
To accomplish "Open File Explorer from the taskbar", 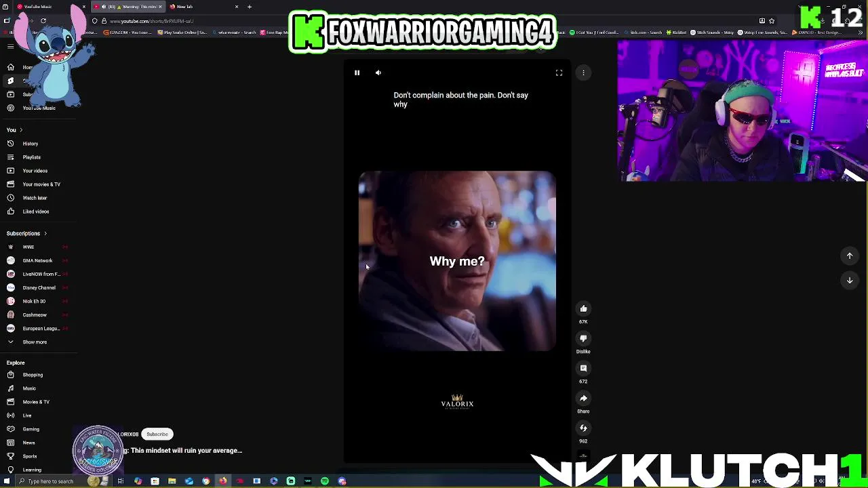I will click(172, 481).
